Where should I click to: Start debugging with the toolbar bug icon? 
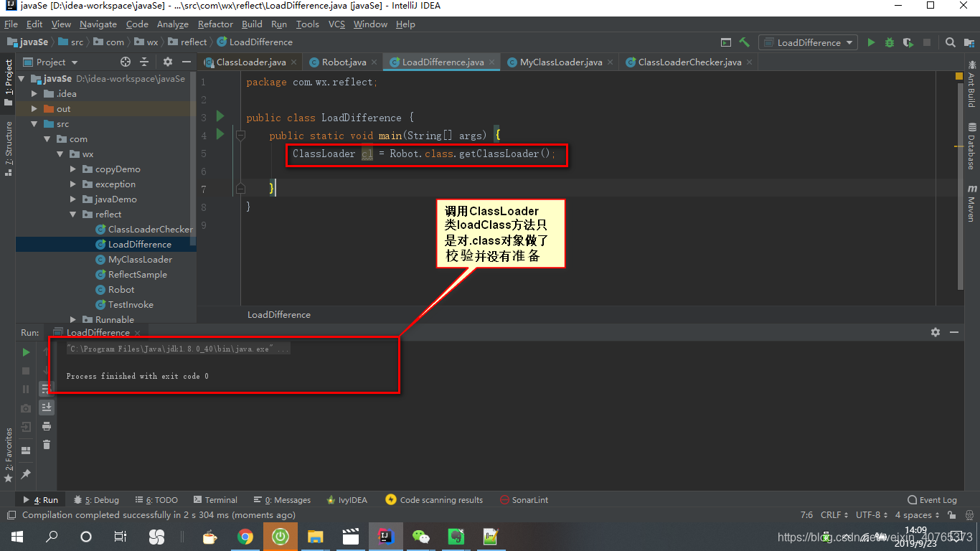[890, 42]
